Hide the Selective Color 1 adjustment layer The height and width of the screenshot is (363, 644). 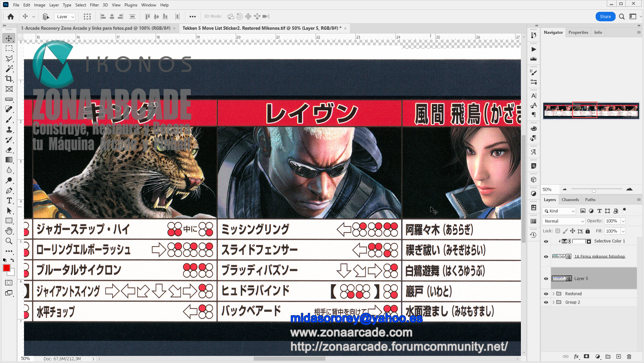click(x=546, y=241)
